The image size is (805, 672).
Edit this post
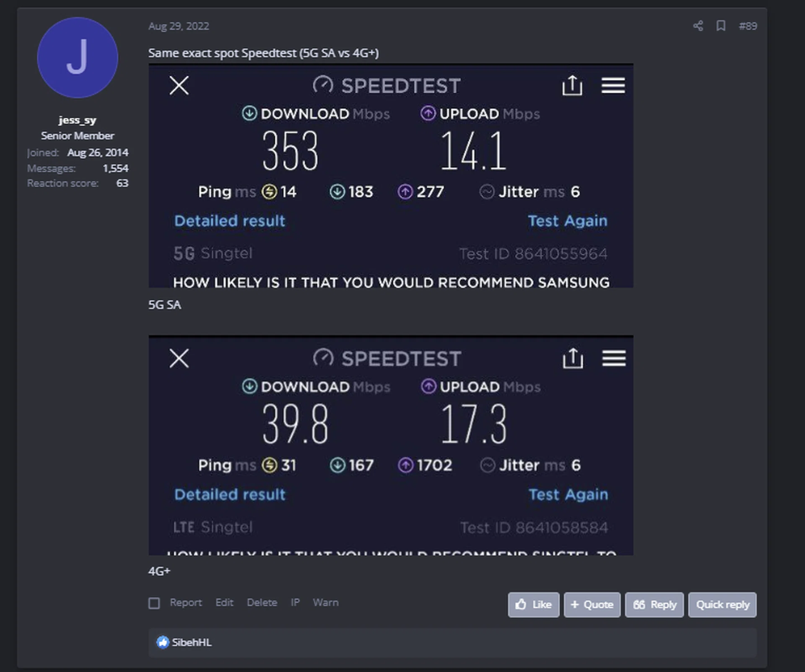224,603
